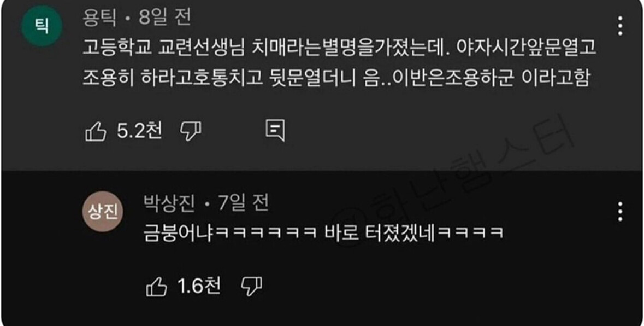This screenshot has width=644, height=326.
Task: Open the brown 상진 profile avatar
Action: (x=103, y=211)
